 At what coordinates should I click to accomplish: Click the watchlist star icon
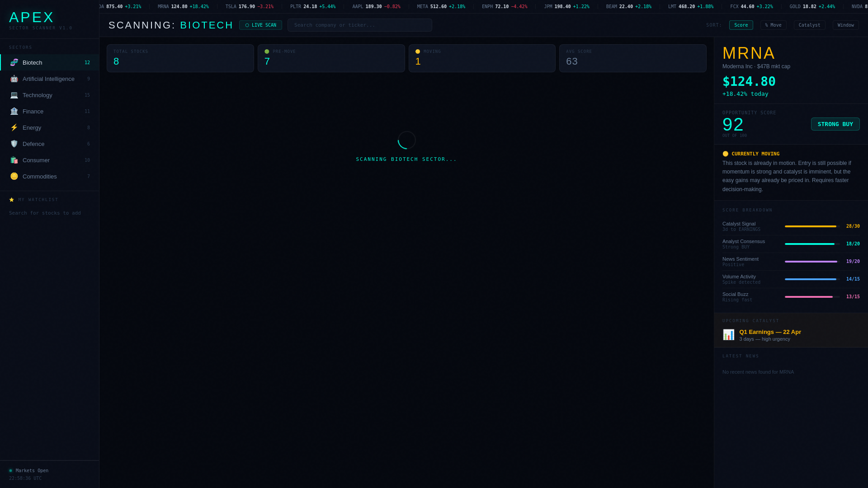pos(12,200)
